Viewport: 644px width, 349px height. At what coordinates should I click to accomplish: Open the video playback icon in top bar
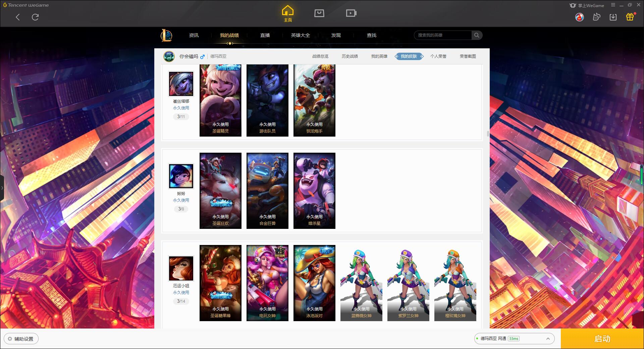351,13
